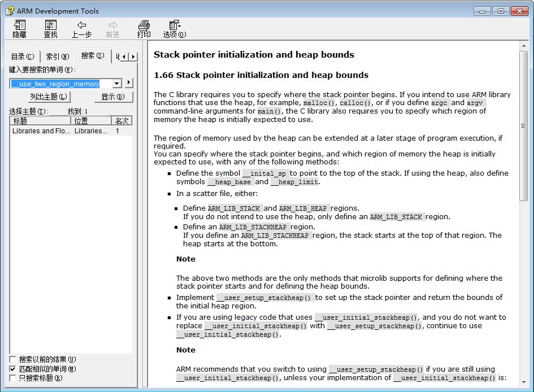
Task: Click the content scrollbar up arrow
Action: [x=523, y=46]
